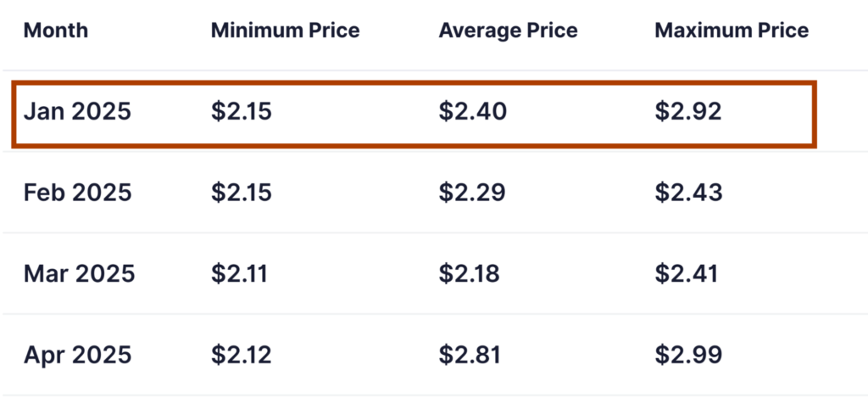The height and width of the screenshot is (398, 868).
Task: Click Apr 2025 minimum price $2.12
Action: pos(242,355)
